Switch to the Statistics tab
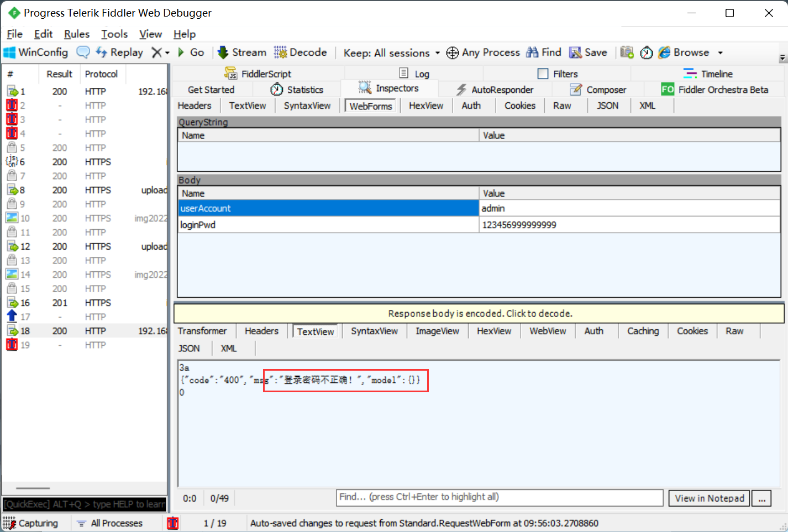Screen dimensions: 788x532 [297, 89]
